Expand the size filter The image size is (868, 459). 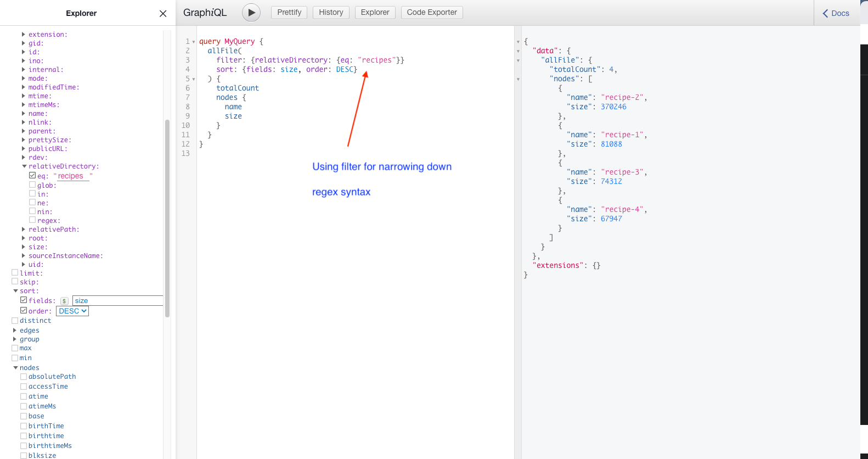pos(24,247)
